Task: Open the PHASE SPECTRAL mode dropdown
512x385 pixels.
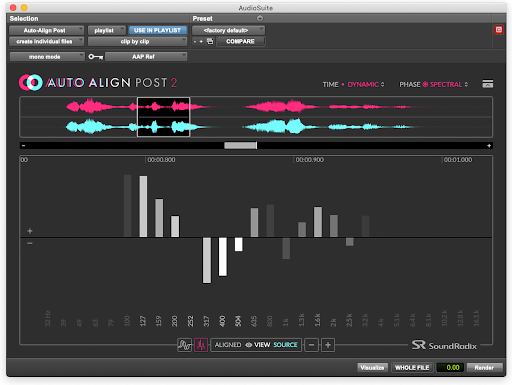Action: tap(448, 84)
